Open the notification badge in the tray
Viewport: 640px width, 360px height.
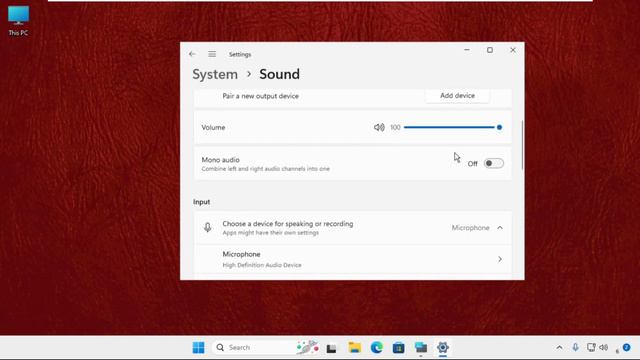click(627, 347)
